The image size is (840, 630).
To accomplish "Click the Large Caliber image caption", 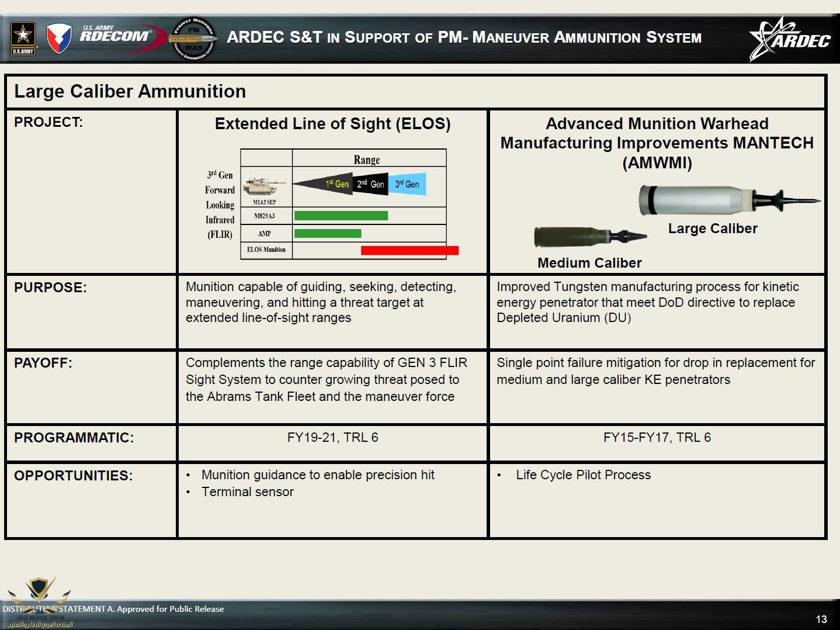I will [713, 229].
